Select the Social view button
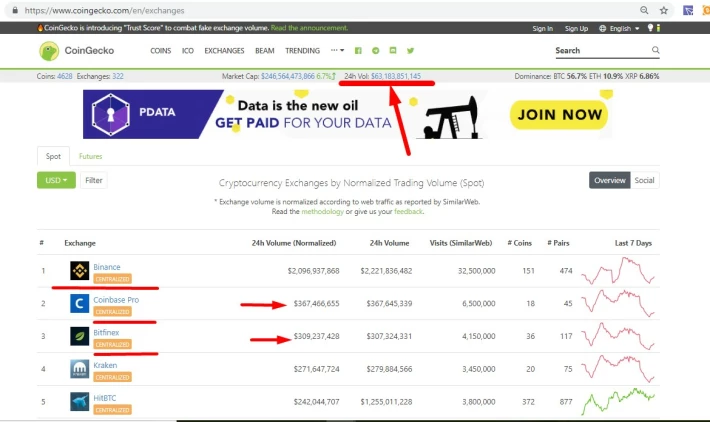Screen dimensions: 710x422 coord(644,180)
